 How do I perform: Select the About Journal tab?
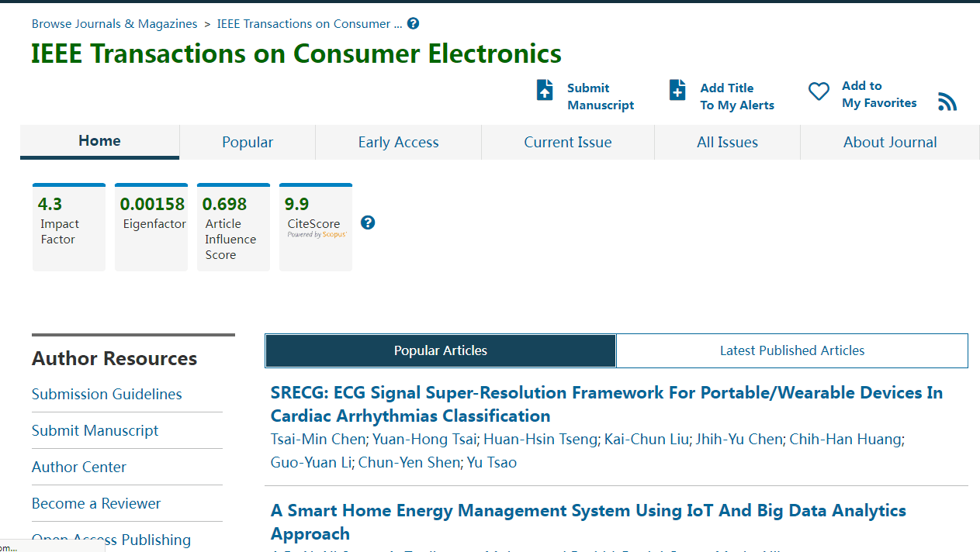[890, 142]
